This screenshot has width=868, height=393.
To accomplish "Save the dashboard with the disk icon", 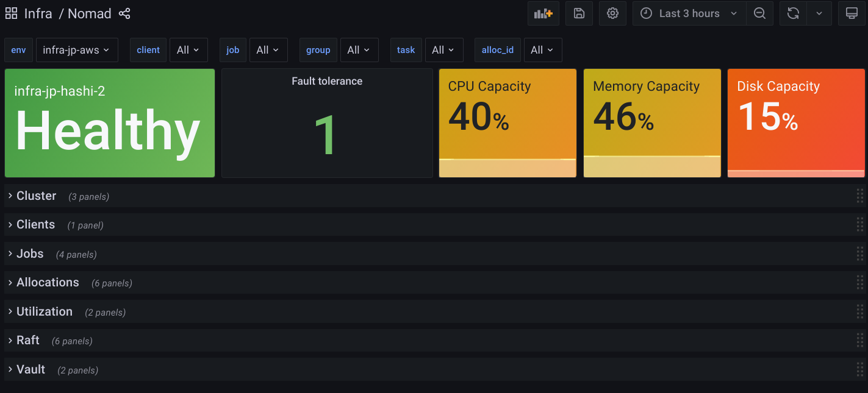I will (x=579, y=13).
